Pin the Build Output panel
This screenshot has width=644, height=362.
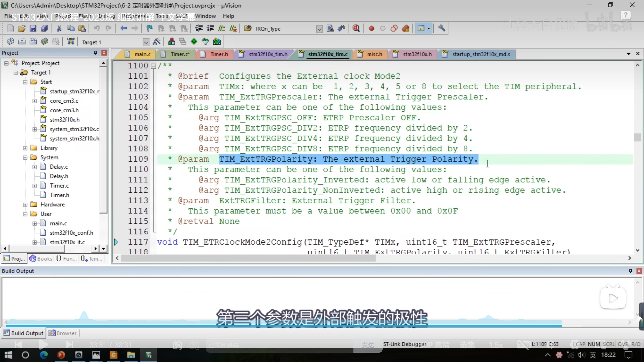click(630, 271)
